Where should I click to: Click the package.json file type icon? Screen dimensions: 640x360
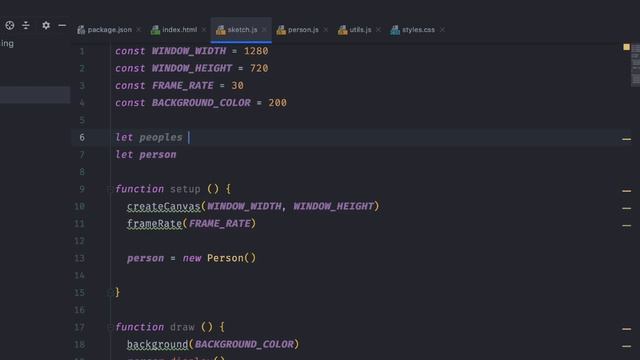point(81,30)
